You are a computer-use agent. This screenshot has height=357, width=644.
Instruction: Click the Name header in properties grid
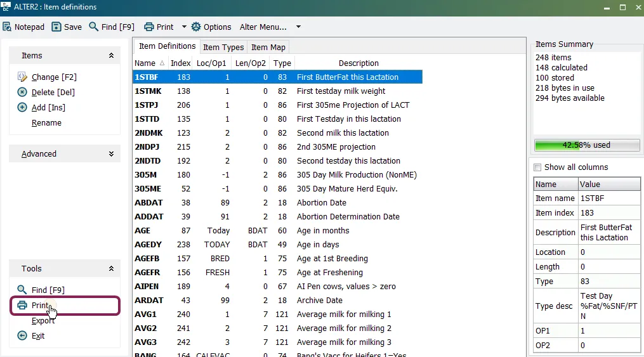556,185
